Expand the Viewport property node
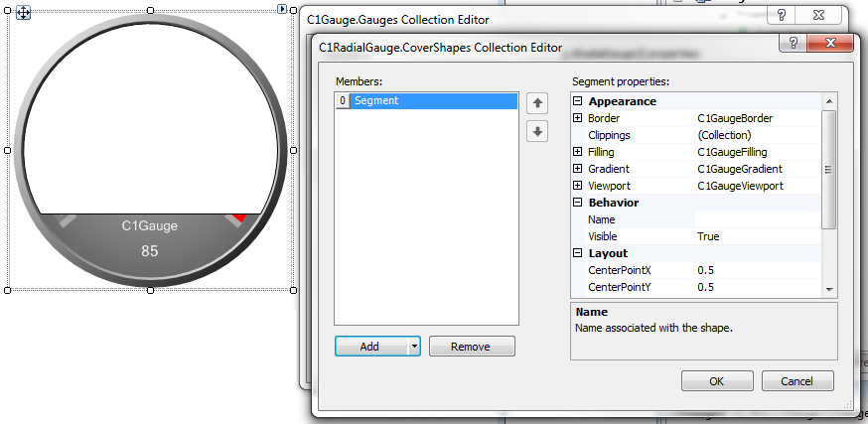Viewport: 868px width, 424px height. click(x=578, y=186)
